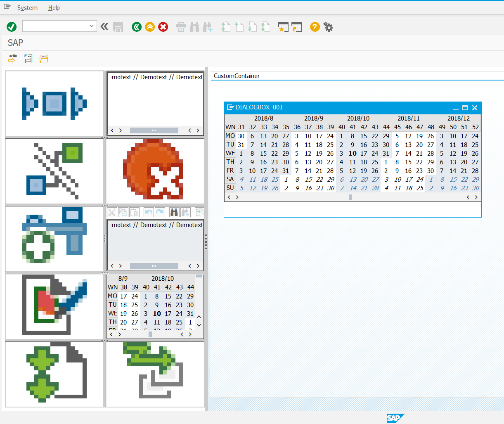Maximize the DIALOGBOX_001 window
Screen dimensions: 504x424
[465, 108]
